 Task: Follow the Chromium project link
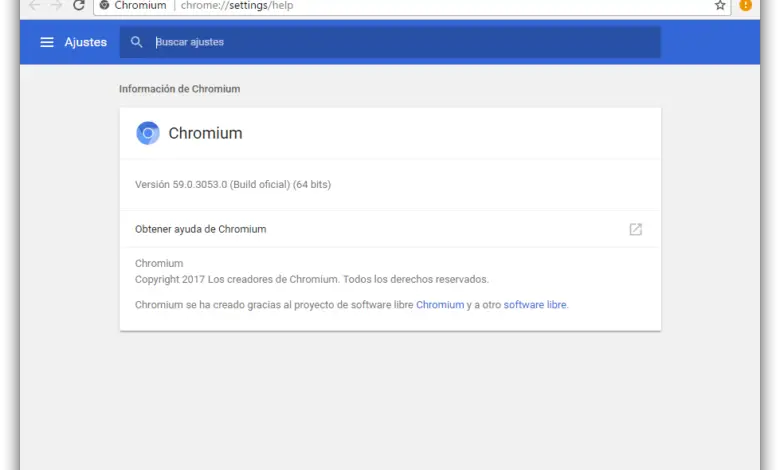tap(440, 305)
